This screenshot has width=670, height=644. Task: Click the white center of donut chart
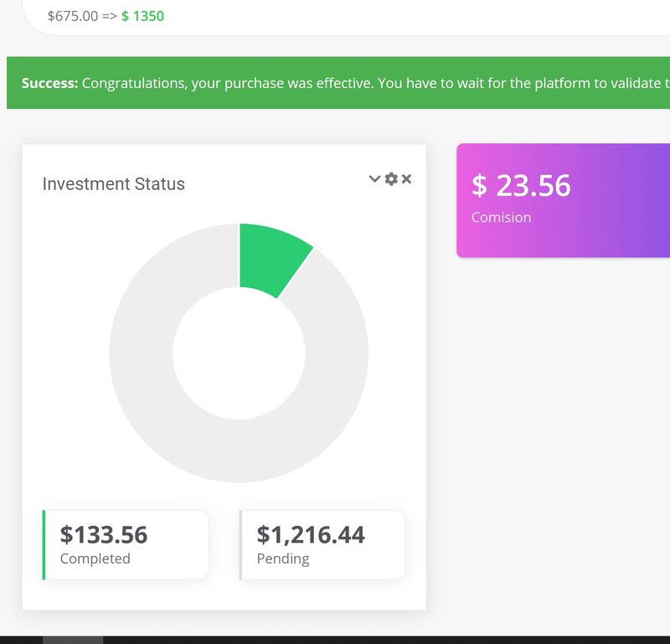[x=239, y=353]
